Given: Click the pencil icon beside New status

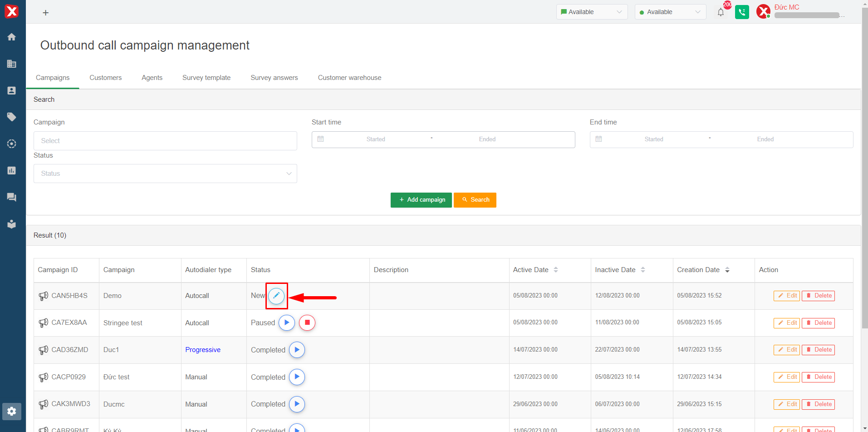Looking at the screenshot, I should (276, 296).
